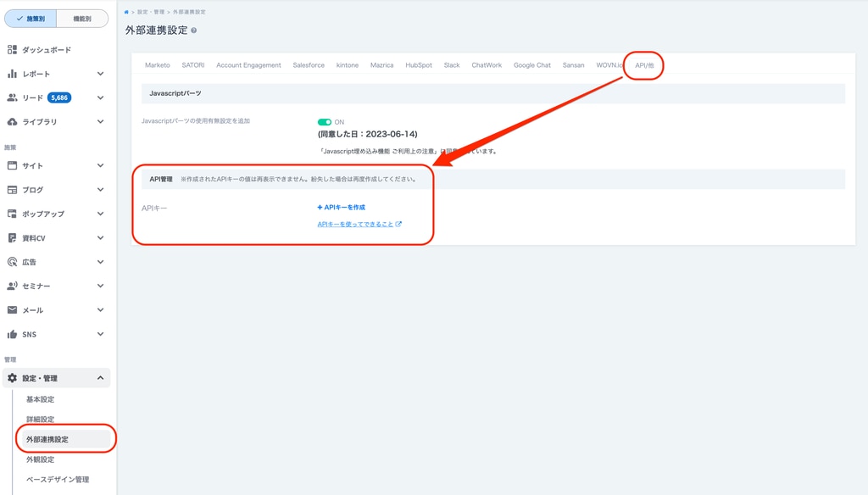Click the APIキーを作成 button

341,207
